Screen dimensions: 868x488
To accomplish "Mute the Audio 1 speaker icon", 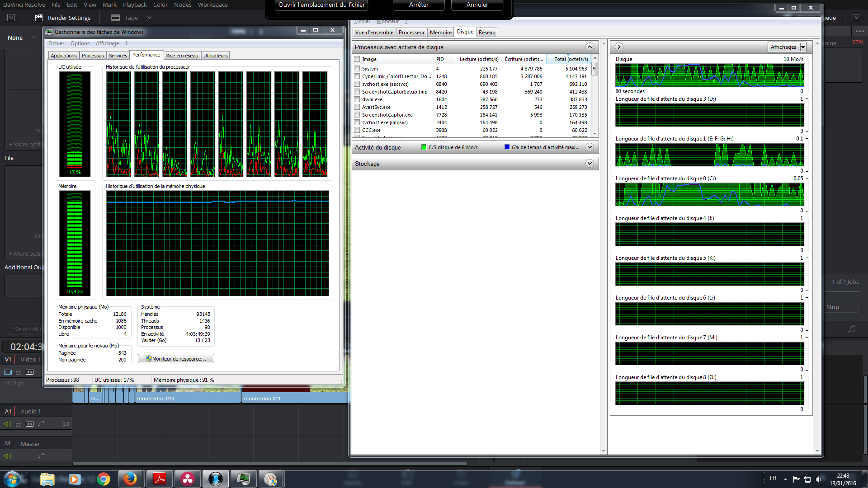I will (x=8, y=424).
